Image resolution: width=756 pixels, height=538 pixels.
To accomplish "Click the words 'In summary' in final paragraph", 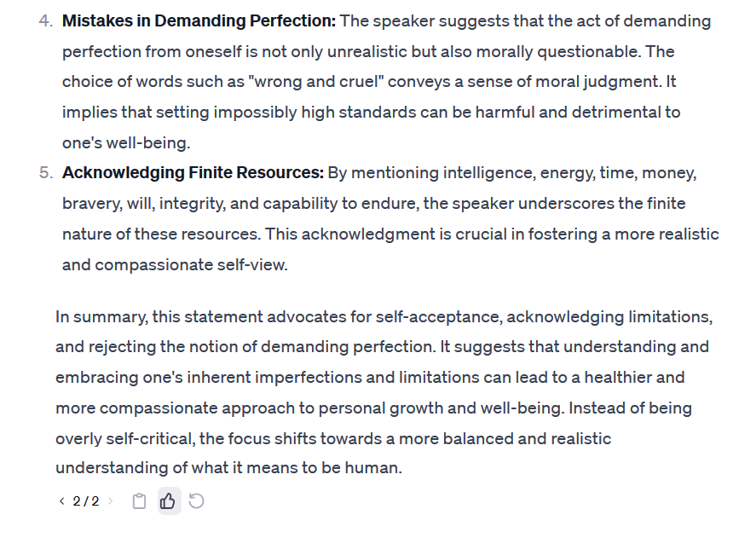I will 101,317.
